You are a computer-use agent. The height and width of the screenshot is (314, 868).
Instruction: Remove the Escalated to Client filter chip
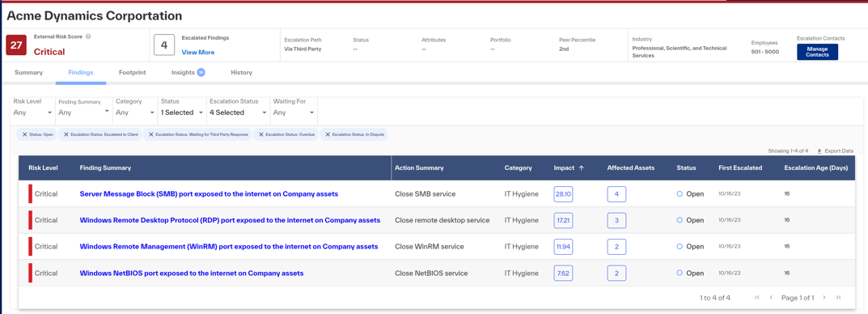66,134
